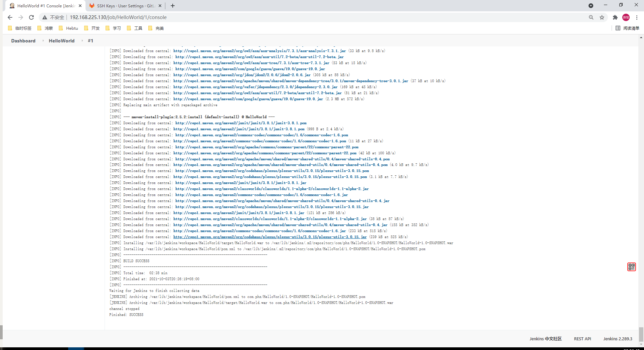Screen dimensions: 644x350
Task: Open 开发 bookmark folder
Action: coord(92,28)
